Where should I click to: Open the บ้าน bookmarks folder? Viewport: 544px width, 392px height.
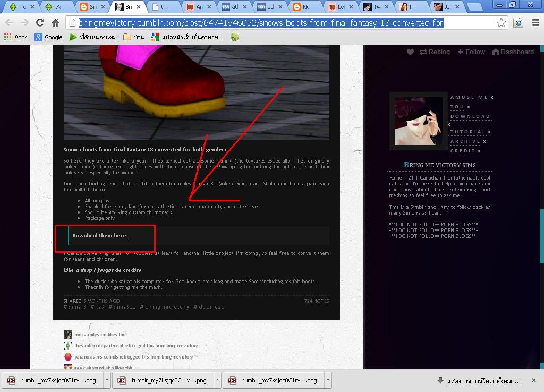pos(134,37)
